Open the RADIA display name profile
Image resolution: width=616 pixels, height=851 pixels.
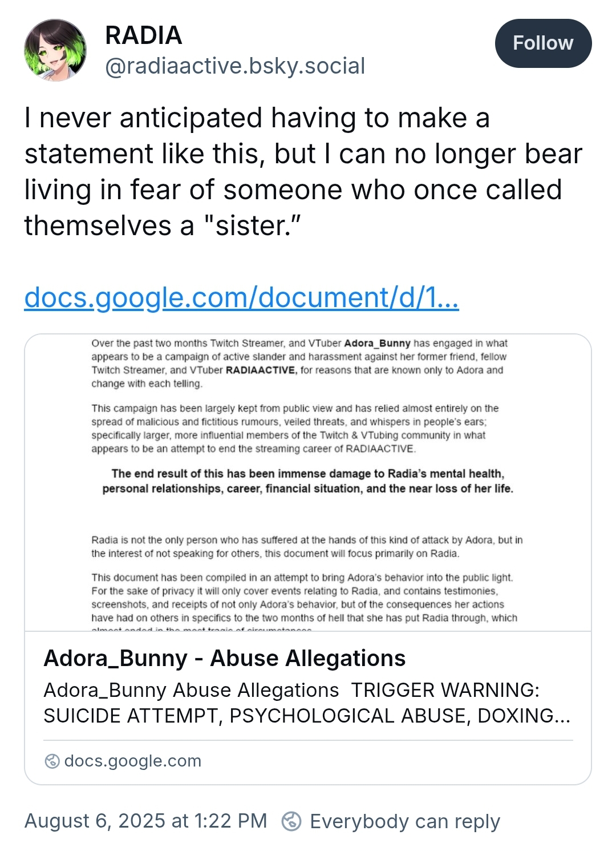click(144, 35)
